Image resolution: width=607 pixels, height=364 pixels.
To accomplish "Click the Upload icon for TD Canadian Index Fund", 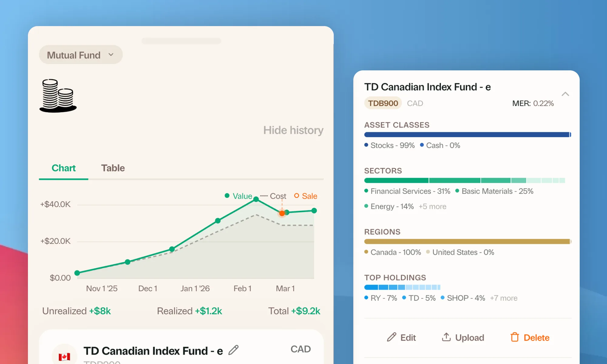I will [446, 337].
